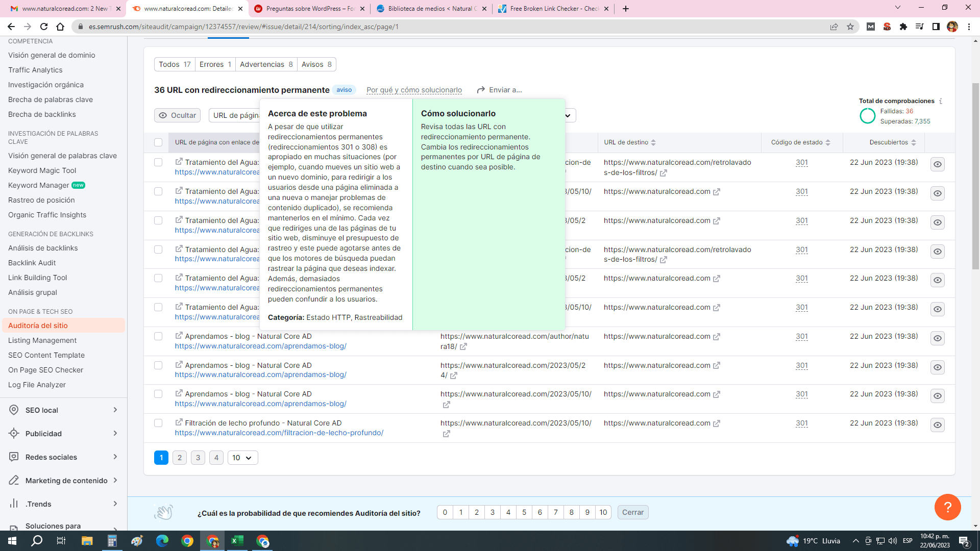Reload the page with the browser refresh icon
The image size is (980, 551).
pyautogui.click(x=44, y=27)
